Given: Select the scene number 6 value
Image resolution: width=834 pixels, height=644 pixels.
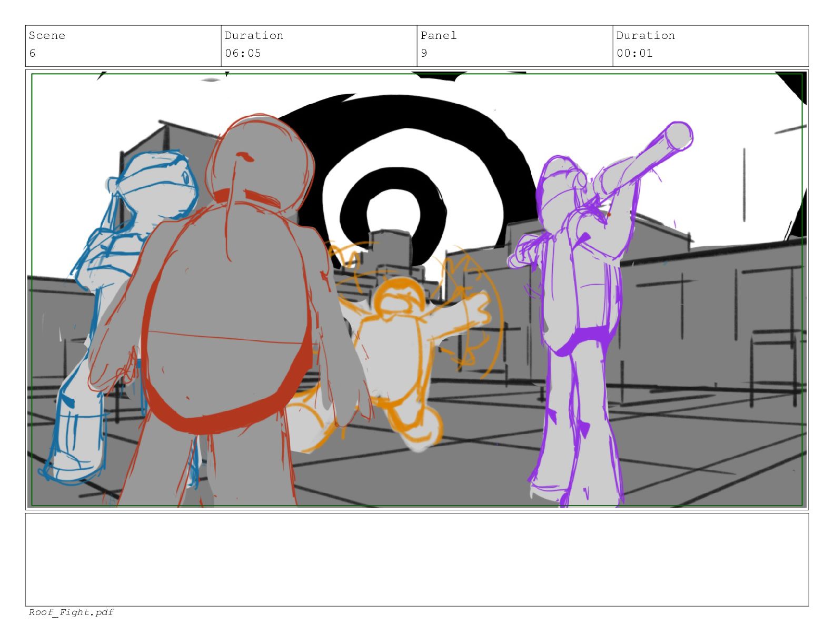Looking at the screenshot, I should [33, 53].
